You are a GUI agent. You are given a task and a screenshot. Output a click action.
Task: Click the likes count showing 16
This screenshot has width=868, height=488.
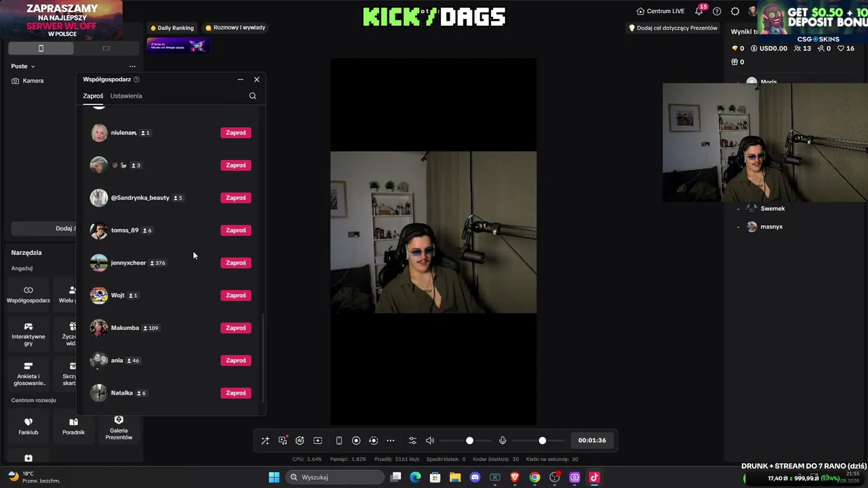[846, 49]
